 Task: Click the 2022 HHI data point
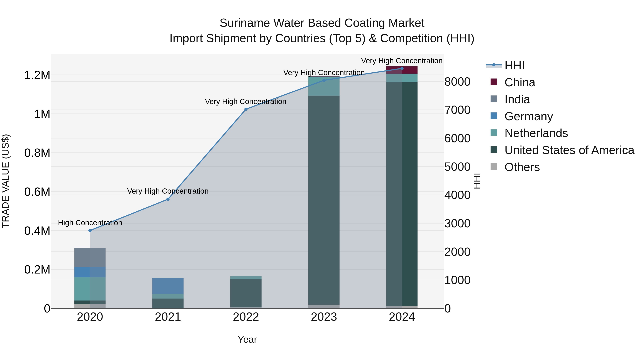tap(246, 109)
